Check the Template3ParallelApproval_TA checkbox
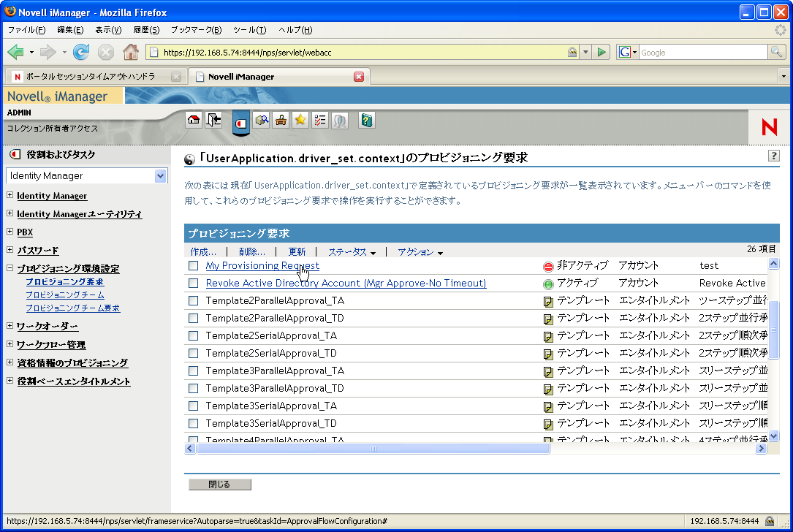 click(193, 370)
